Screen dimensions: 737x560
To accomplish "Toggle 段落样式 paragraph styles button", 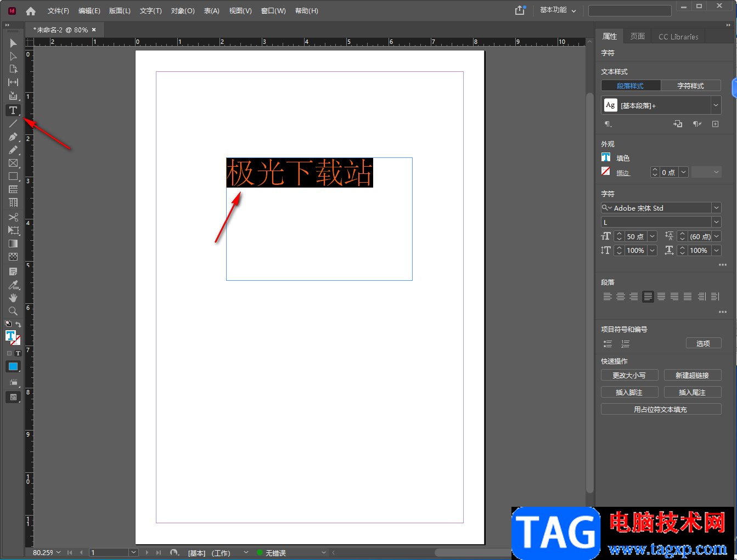I will pyautogui.click(x=631, y=86).
